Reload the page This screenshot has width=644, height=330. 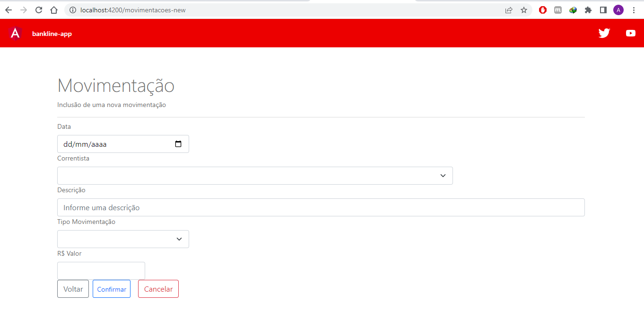tap(39, 10)
